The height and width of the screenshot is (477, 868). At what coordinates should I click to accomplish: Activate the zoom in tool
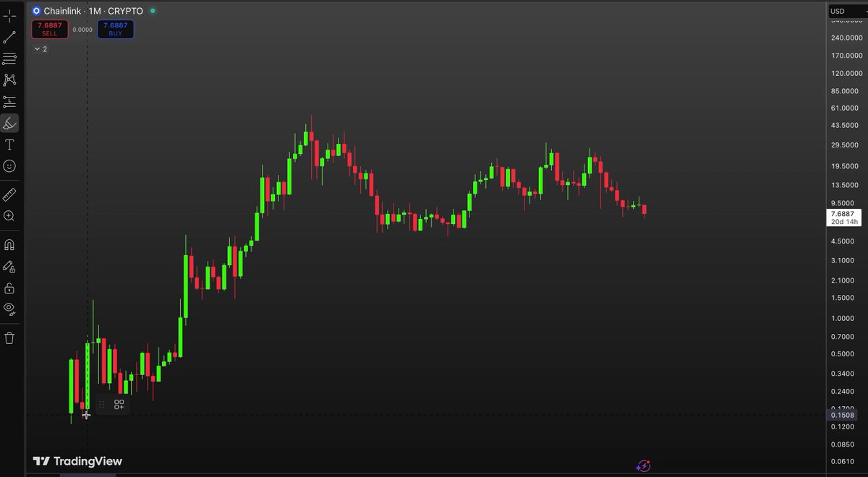[x=9, y=215]
